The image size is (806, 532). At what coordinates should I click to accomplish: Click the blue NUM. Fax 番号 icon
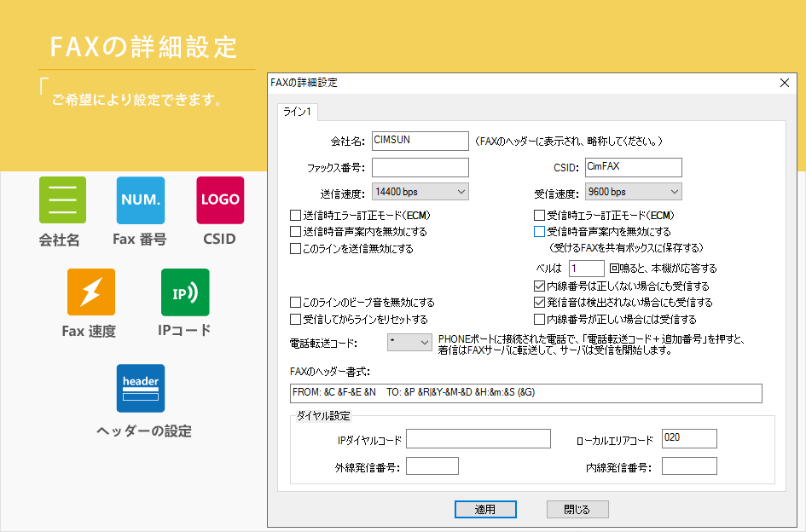[141, 200]
